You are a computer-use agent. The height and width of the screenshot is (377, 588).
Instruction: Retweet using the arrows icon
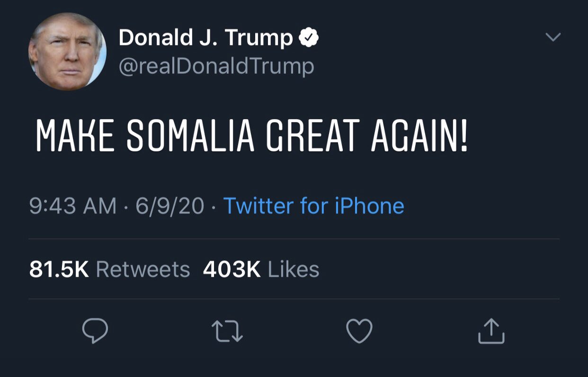[226, 331]
